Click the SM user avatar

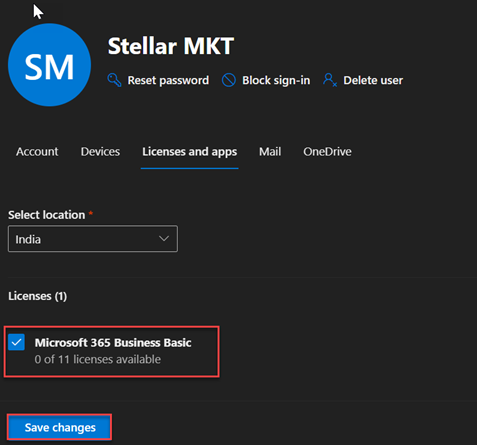click(49, 65)
